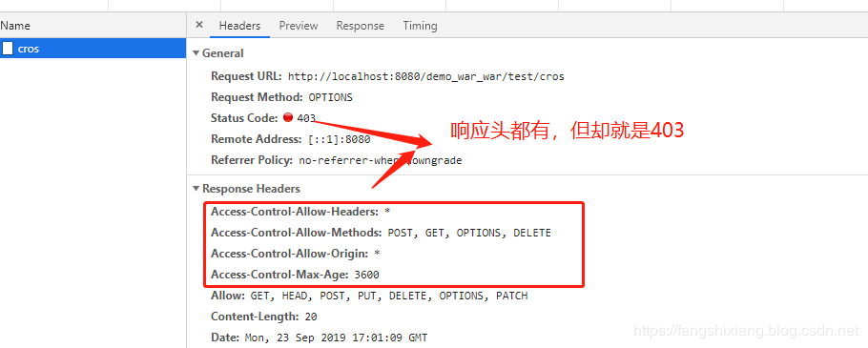This screenshot has width=868, height=348.
Task: Click the Request URL value
Action: pyautogui.click(x=426, y=76)
